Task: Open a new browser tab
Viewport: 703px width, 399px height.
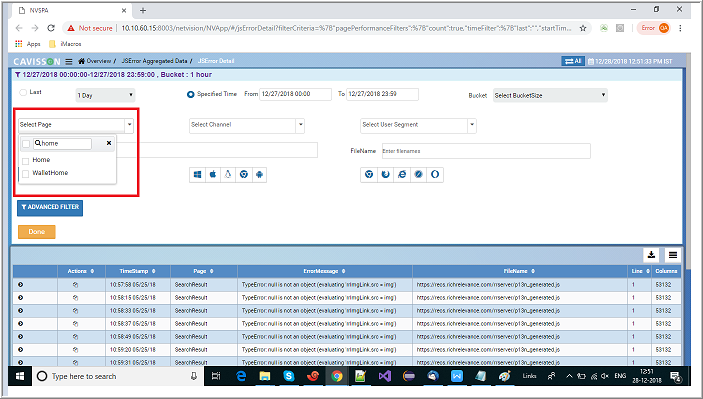Action: click(143, 10)
